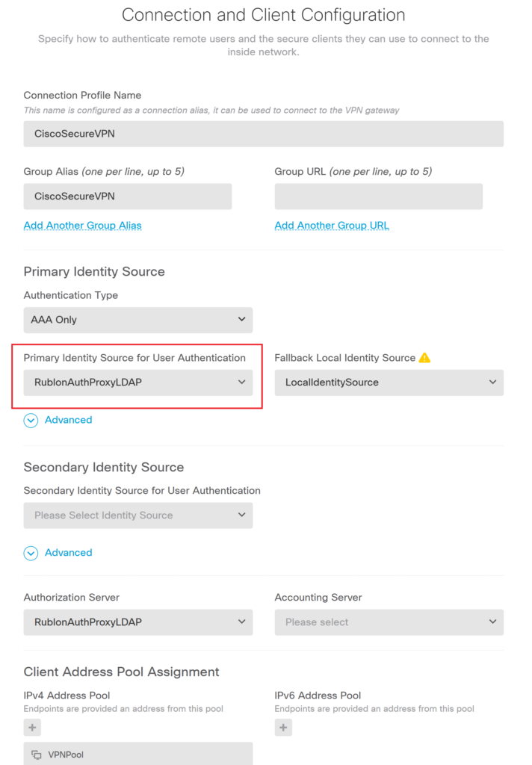The image size is (532, 765).
Task: Open the Accounting Server dropdown
Action: [389, 622]
